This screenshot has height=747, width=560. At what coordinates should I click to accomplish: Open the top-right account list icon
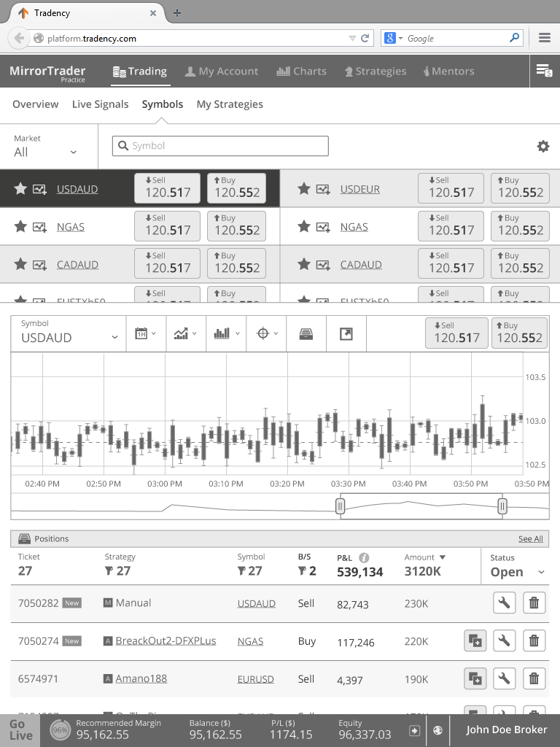tap(544, 71)
